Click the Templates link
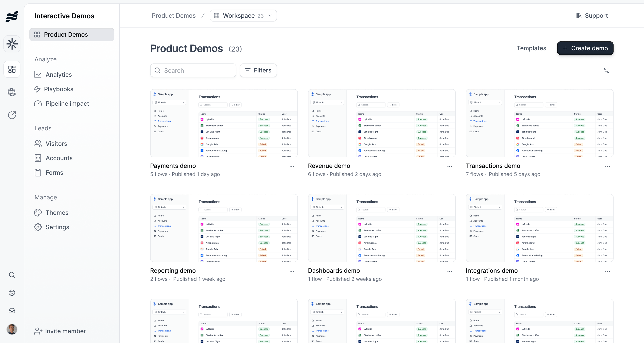Viewport: 644px width, 343px height. click(531, 48)
